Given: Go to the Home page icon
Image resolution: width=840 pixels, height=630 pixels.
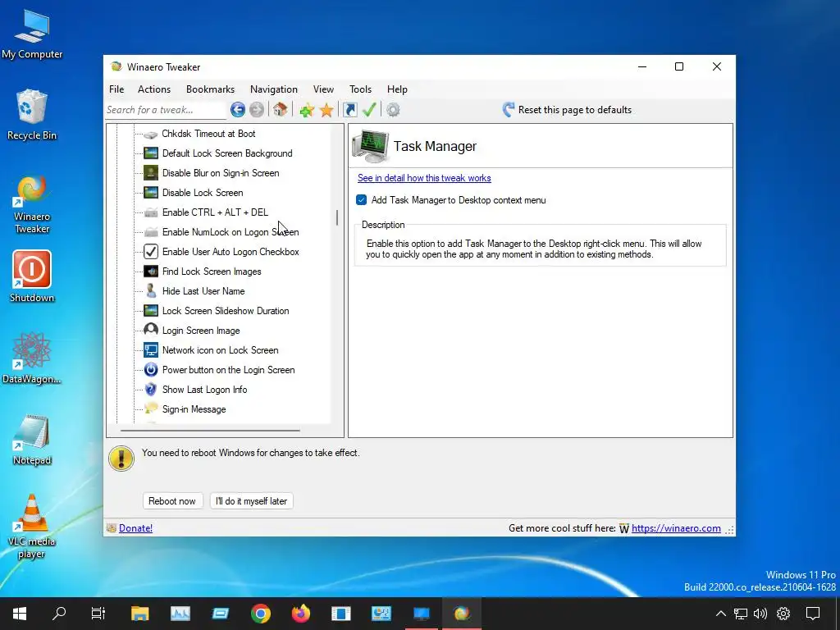Looking at the screenshot, I should coord(280,110).
